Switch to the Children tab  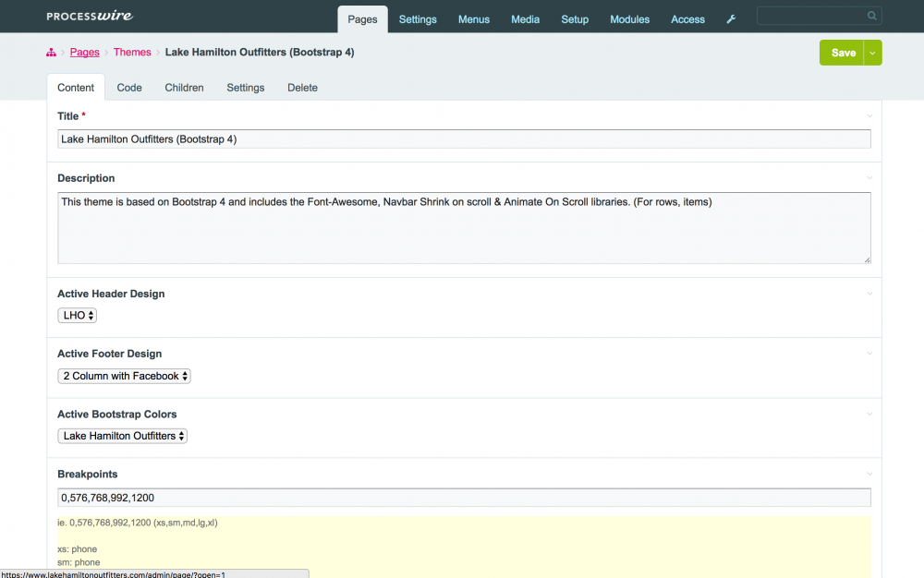tap(184, 88)
